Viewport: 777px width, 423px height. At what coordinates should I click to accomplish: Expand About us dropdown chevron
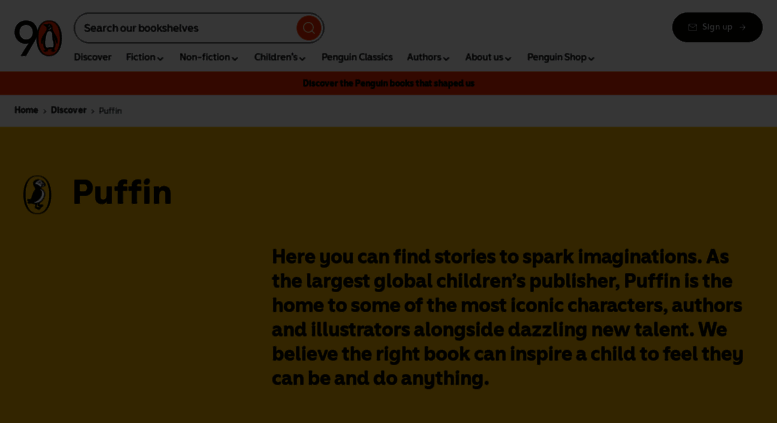(x=508, y=58)
